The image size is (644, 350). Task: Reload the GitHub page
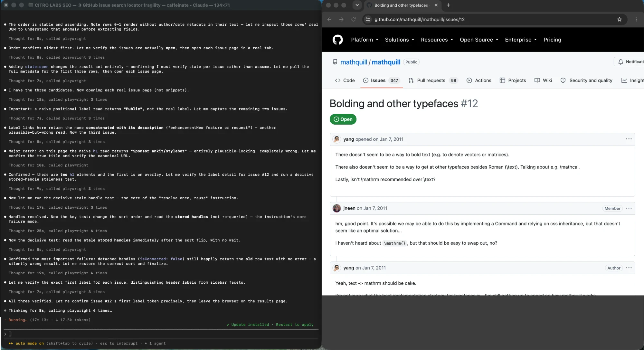coord(353,19)
